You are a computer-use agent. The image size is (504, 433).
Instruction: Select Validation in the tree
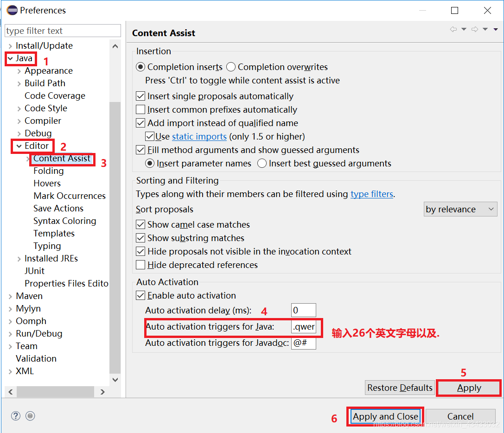[x=36, y=358]
